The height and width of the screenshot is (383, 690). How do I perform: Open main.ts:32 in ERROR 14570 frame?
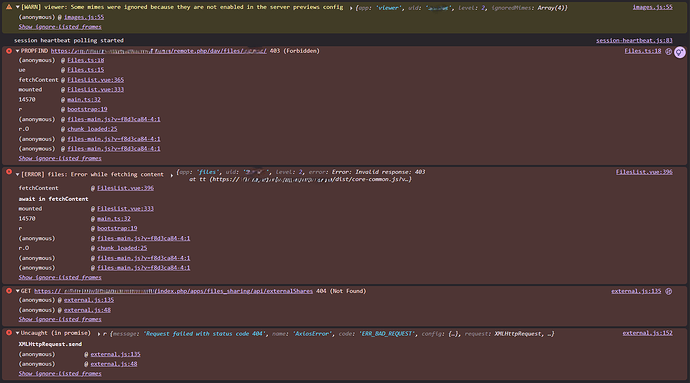[114, 218]
